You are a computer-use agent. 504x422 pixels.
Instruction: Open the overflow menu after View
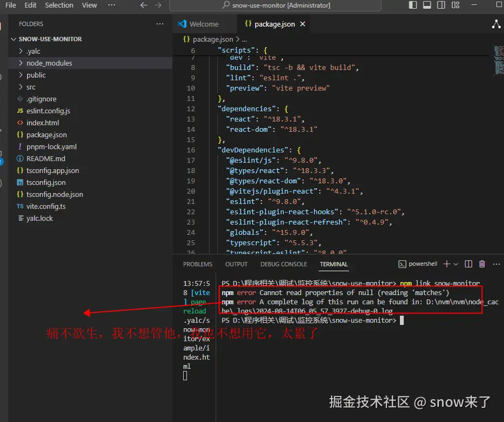point(112,5)
